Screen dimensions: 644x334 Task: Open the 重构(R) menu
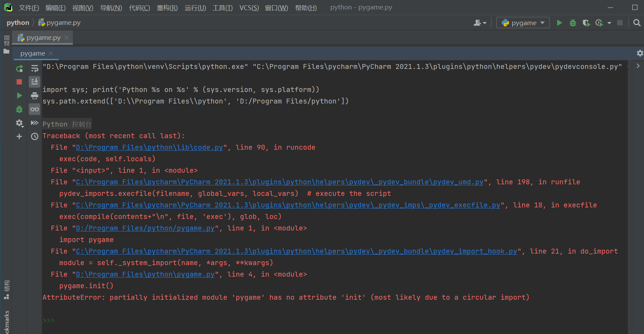pyautogui.click(x=167, y=8)
